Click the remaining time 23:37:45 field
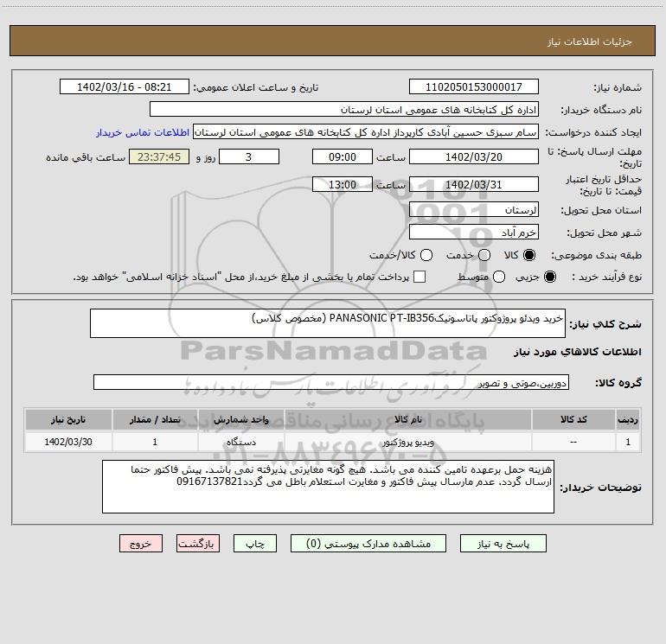The image size is (666, 644). point(159,156)
